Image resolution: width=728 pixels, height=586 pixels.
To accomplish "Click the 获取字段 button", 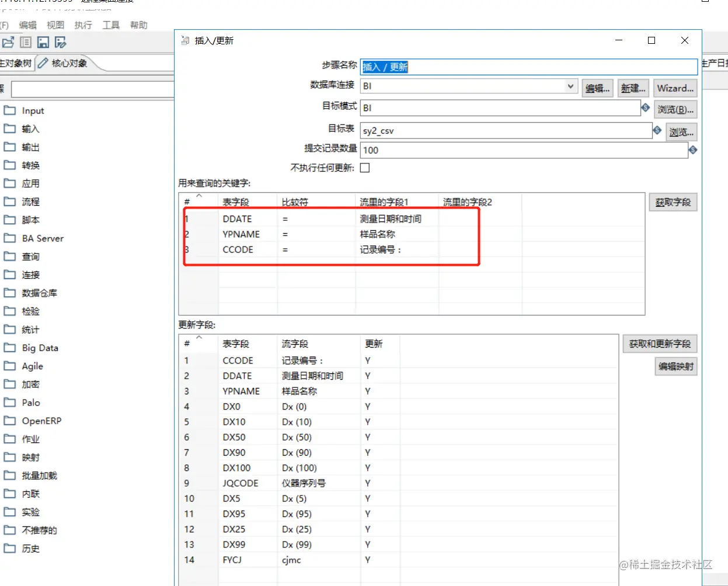I will (x=673, y=202).
